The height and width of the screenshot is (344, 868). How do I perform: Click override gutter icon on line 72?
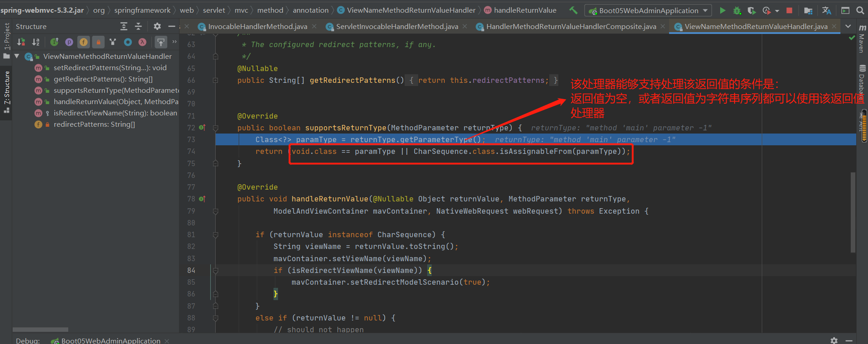tap(202, 128)
